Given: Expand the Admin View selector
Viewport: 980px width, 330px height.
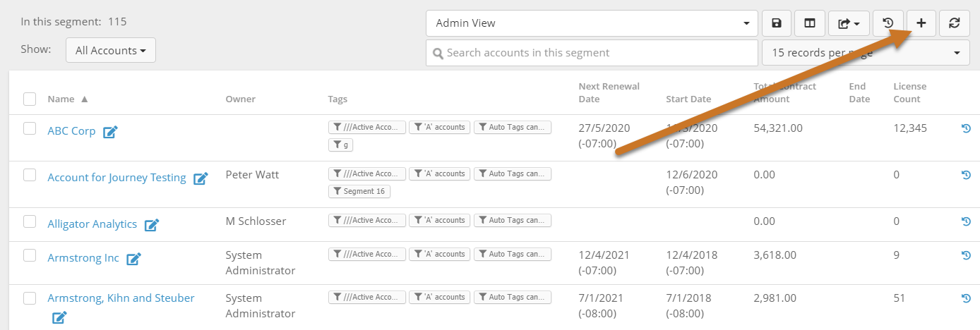Looking at the screenshot, I should [x=592, y=23].
